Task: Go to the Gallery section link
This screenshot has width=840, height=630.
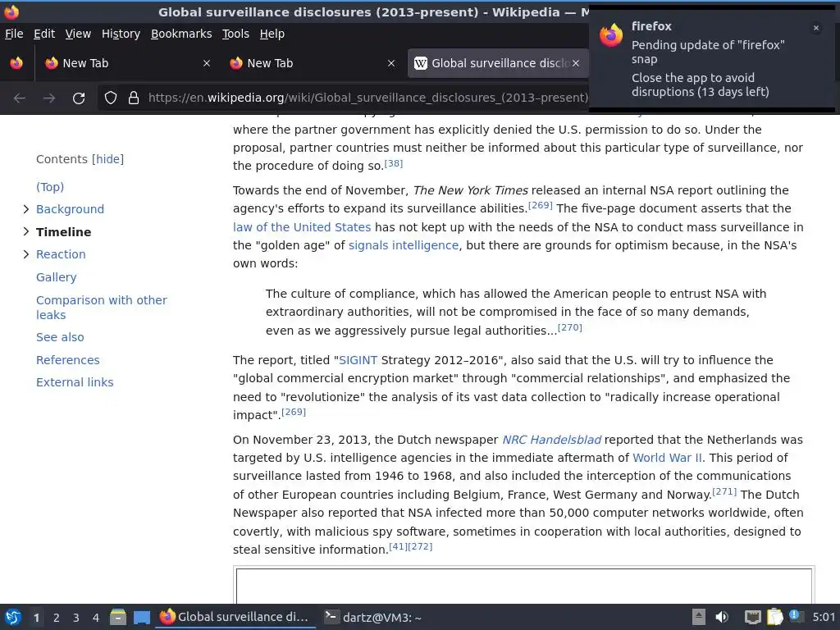Action: click(57, 277)
